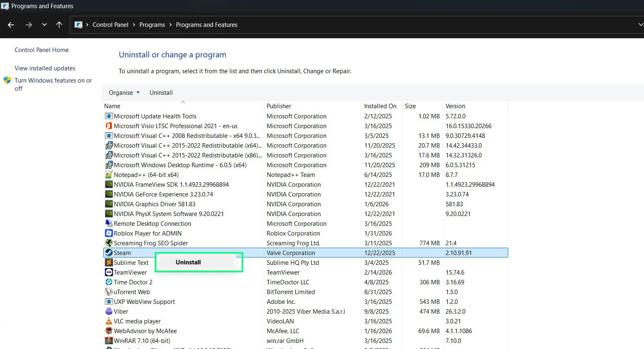This screenshot has height=349, width=644.
Task: Open the recent locations dropdown chevron
Action: point(44,25)
